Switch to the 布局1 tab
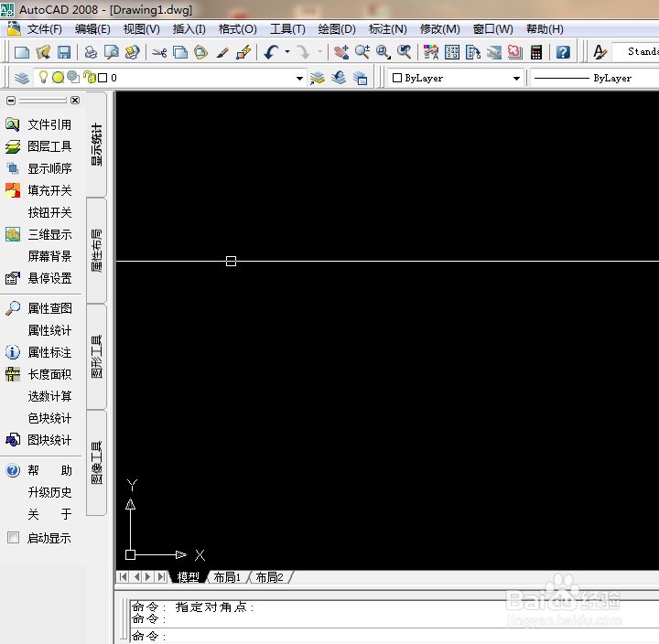 tap(227, 577)
